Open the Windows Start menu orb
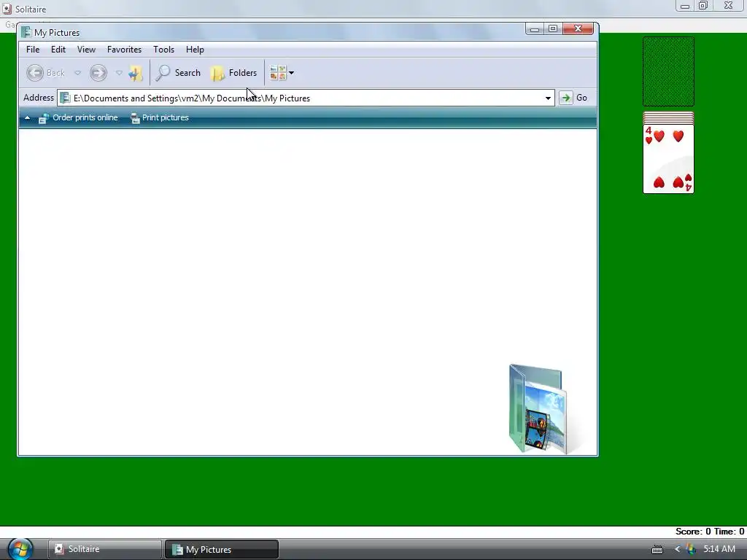Image resolution: width=747 pixels, height=560 pixels. (x=20, y=548)
